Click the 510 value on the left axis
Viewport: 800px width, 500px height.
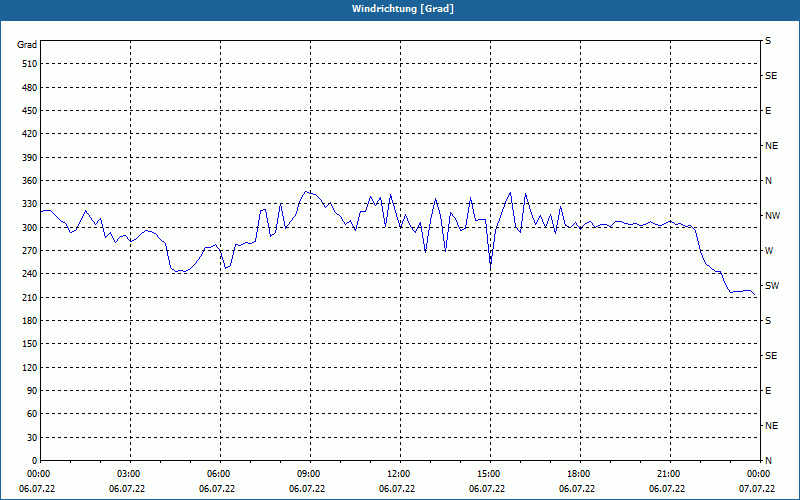[x=30, y=64]
